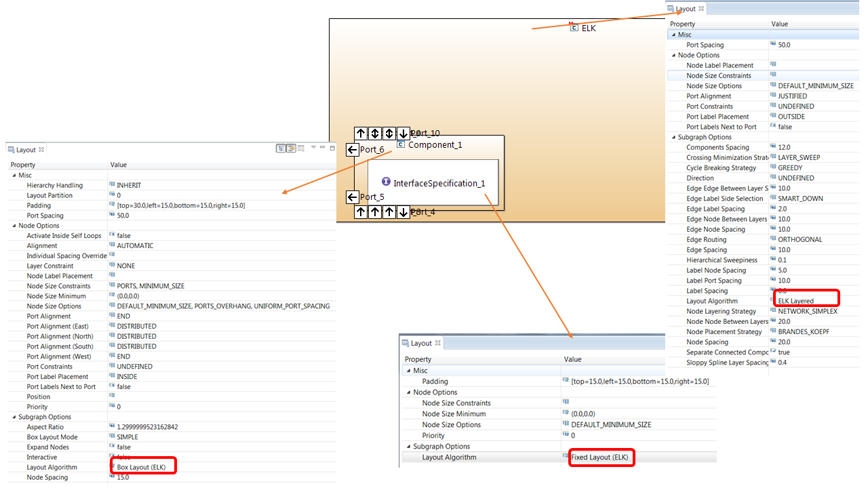Select the Fixed Layout (ELK) algorithm value
The image size is (868, 488).
[x=600, y=457]
